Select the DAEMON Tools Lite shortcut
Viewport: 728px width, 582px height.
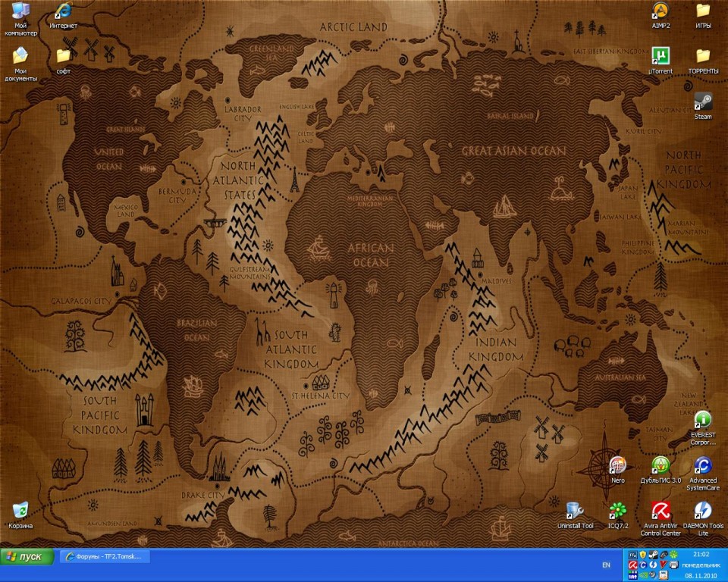[x=703, y=519]
